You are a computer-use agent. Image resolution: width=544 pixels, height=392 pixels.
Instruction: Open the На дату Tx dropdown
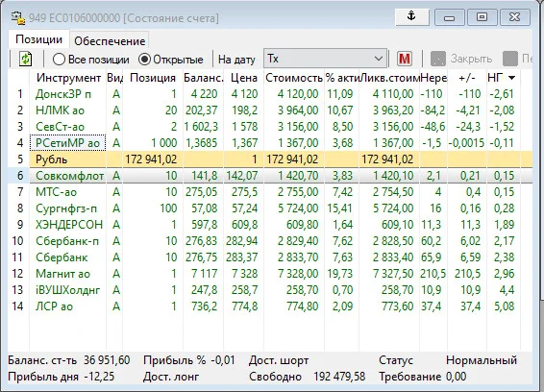tap(326, 59)
